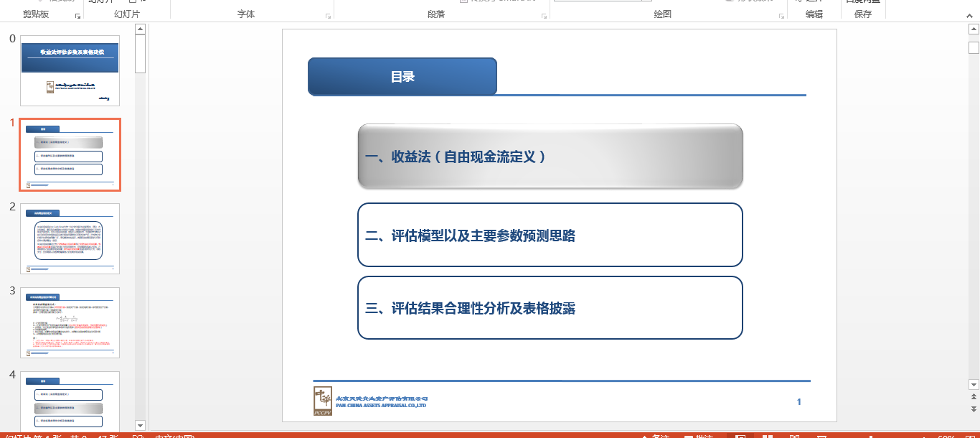Click the slide editor scroll-down arrow
This screenshot has width=980, height=438.
(974, 384)
